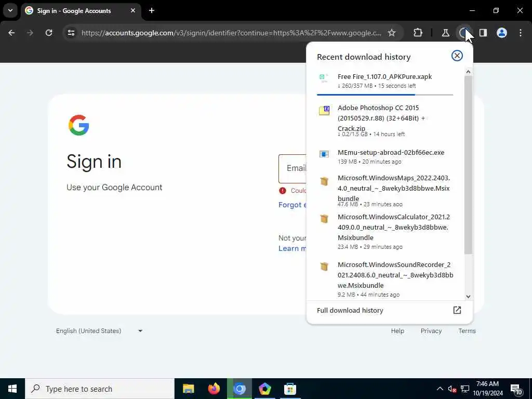The image size is (532, 399).
Task: View site information icon in address bar
Action: [71, 33]
